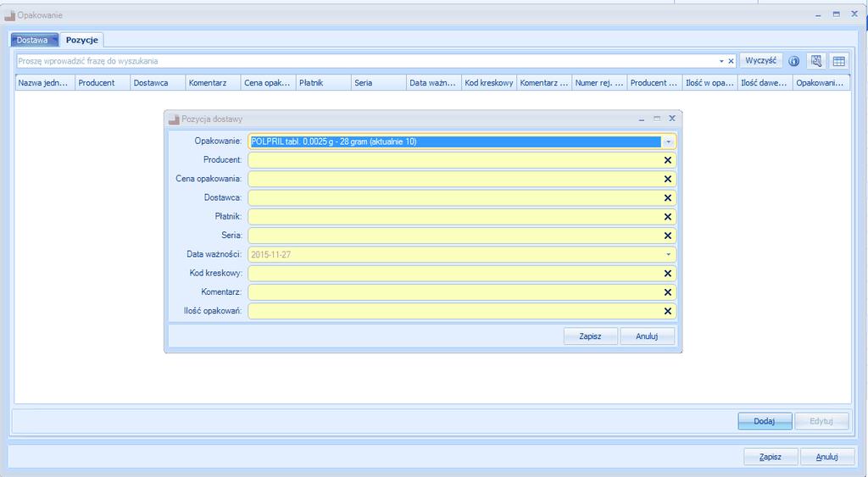Sort by the Opakowani... column header
This screenshot has width=868, height=477.
821,82
